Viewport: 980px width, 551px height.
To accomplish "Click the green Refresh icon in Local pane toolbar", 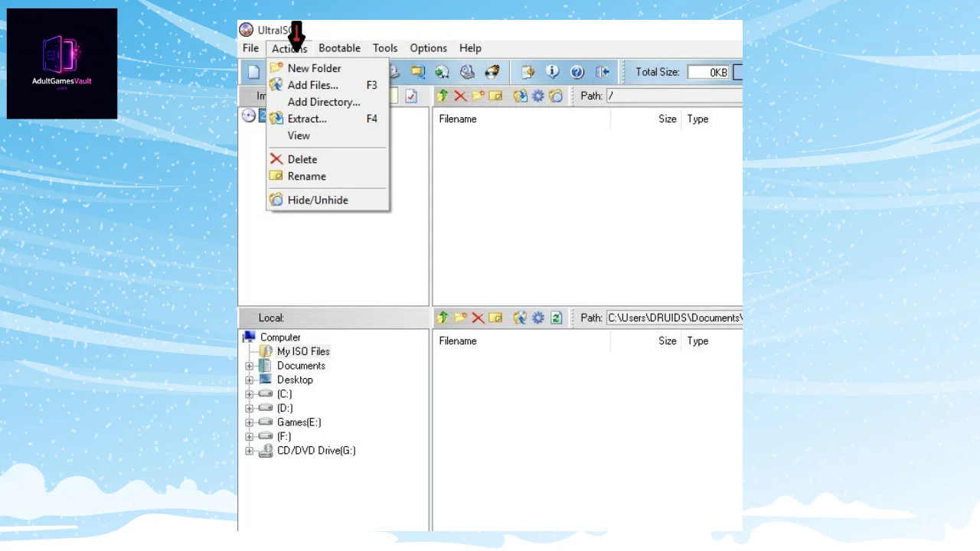I will tap(557, 318).
